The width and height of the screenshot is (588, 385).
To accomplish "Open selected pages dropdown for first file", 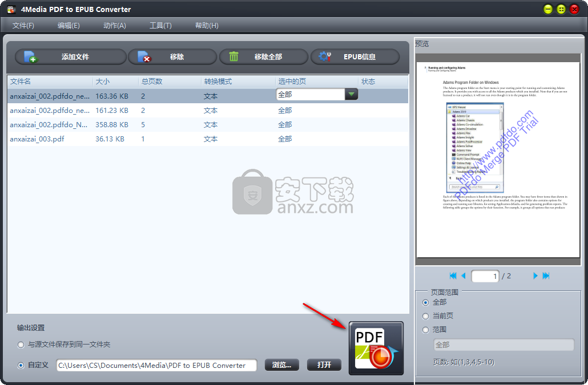I will tap(352, 94).
